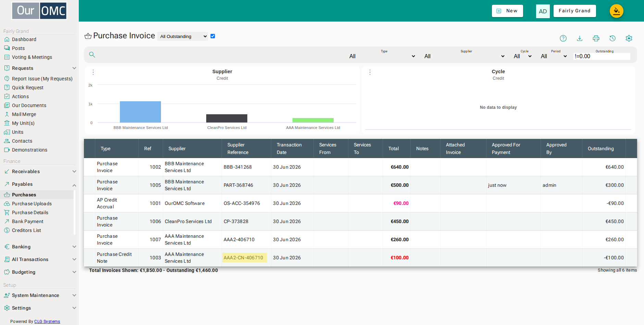
Task: Click the New button
Action: pyautogui.click(x=507, y=11)
